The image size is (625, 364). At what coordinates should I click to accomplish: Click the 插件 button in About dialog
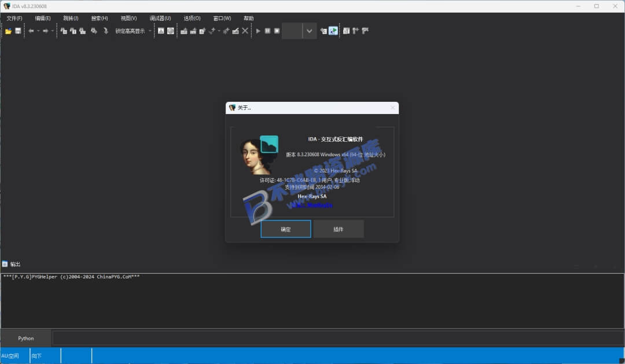tap(339, 229)
